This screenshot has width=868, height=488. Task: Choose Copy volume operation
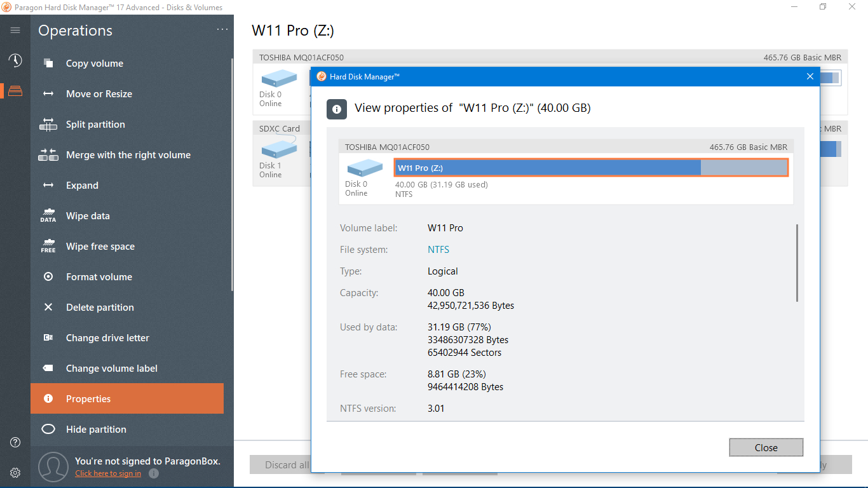click(x=127, y=63)
